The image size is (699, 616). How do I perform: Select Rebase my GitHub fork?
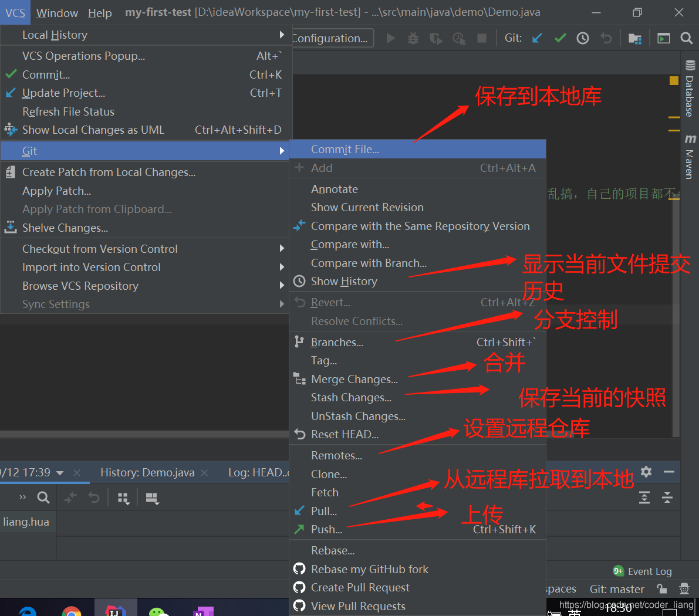(418, 569)
